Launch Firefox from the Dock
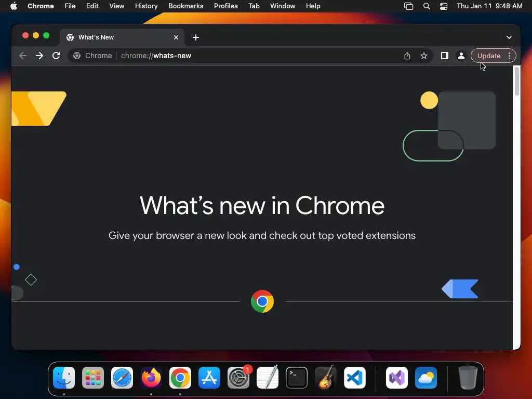This screenshot has height=399, width=532. (151, 378)
